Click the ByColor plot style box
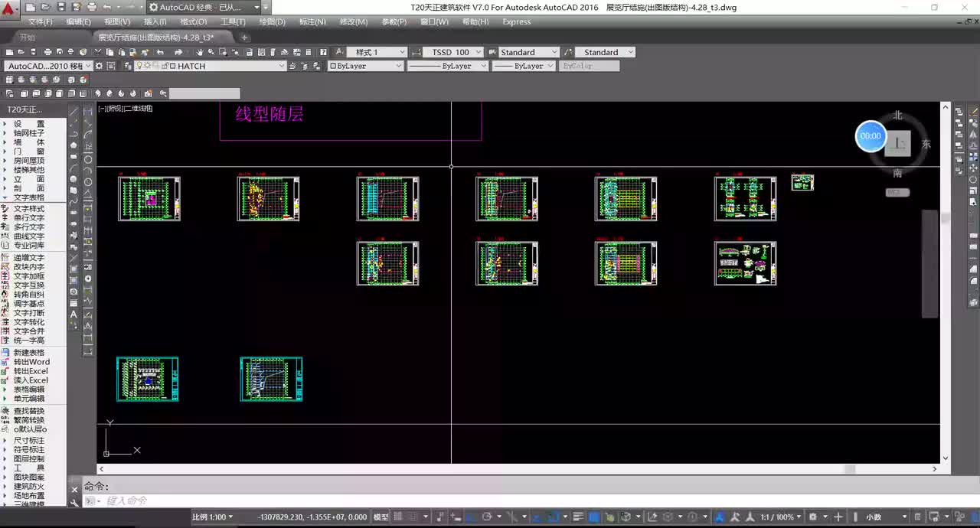This screenshot has width=980, height=528. pos(589,66)
